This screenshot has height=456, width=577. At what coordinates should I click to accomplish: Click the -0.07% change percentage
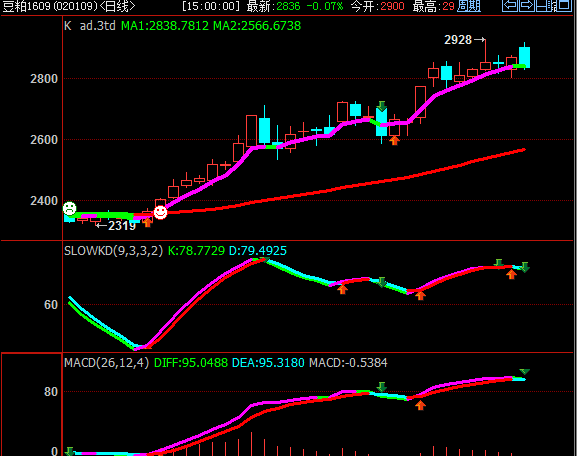coord(325,6)
